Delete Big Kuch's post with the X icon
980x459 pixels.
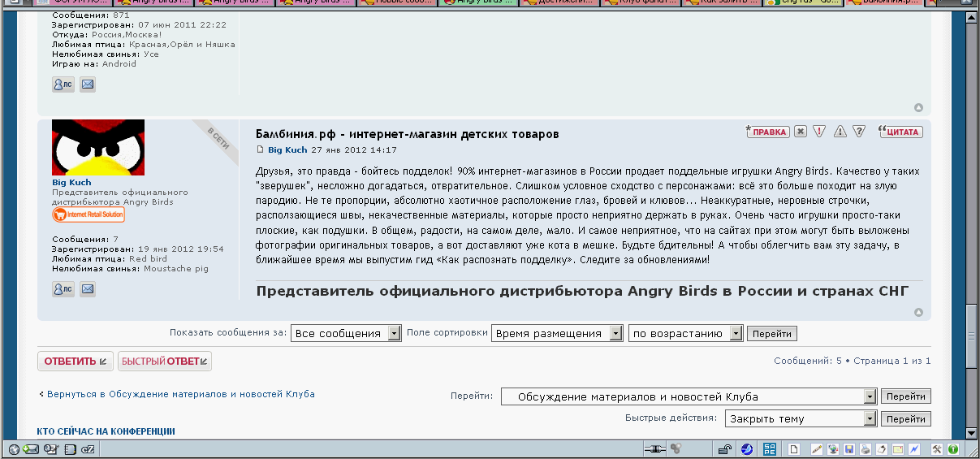click(801, 132)
